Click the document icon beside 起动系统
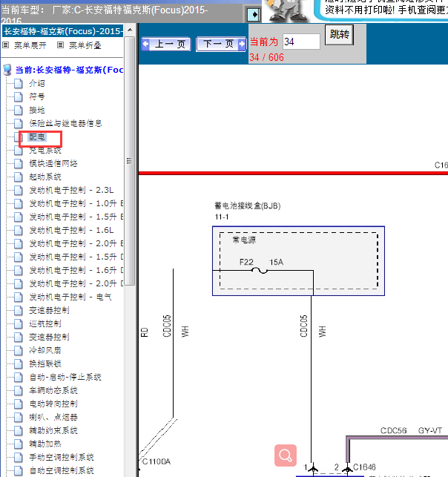The width and height of the screenshot is (448, 477). tap(19, 177)
